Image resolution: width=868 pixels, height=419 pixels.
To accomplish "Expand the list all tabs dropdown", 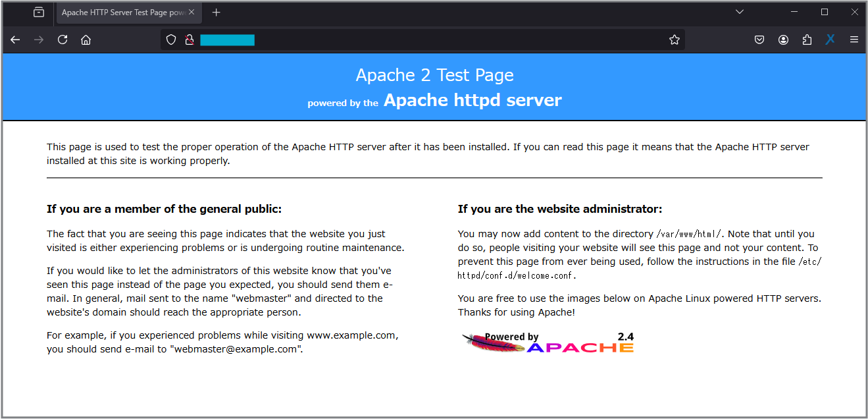I will point(740,12).
